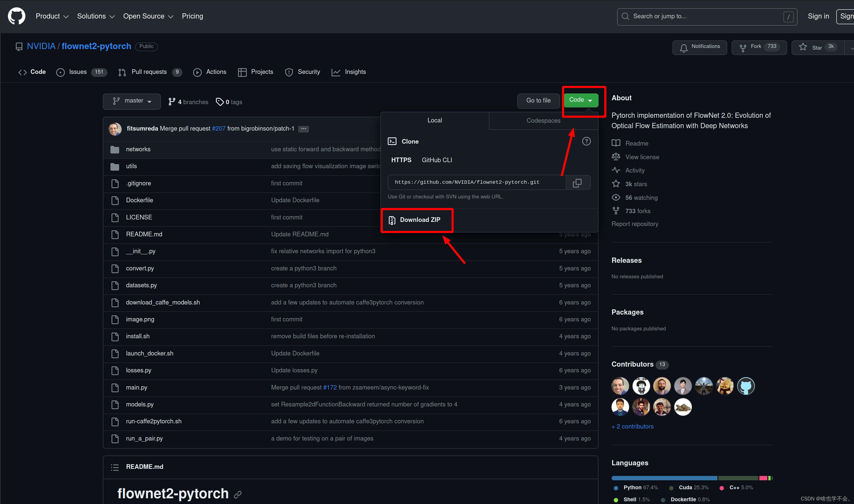Click the Activity pulse icon
This screenshot has width=854, height=504.
(x=616, y=170)
